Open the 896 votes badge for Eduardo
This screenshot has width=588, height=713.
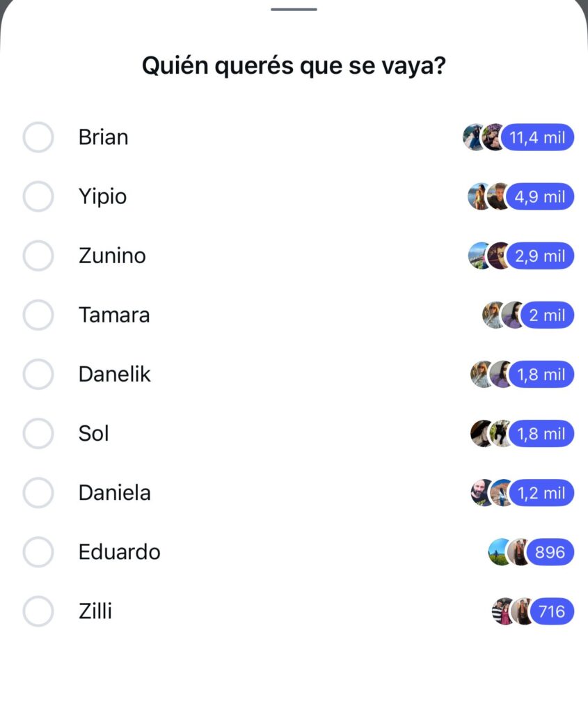click(550, 553)
